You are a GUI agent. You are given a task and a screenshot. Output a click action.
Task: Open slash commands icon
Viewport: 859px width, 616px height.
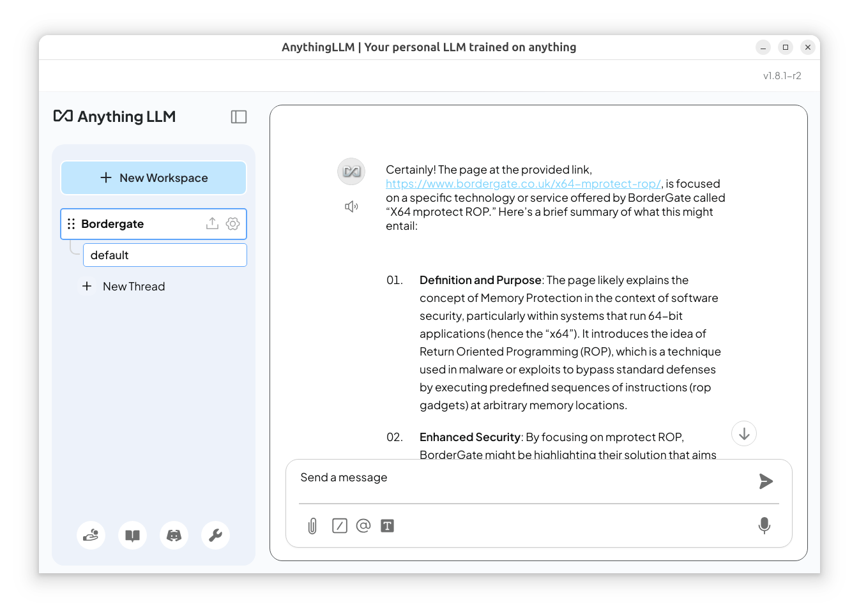coord(340,525)
